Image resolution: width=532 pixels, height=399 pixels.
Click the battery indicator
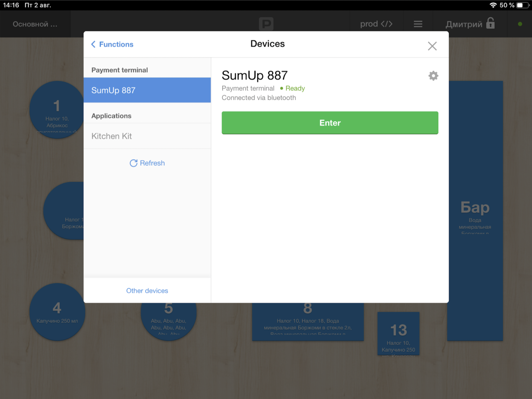pos(523,5)
